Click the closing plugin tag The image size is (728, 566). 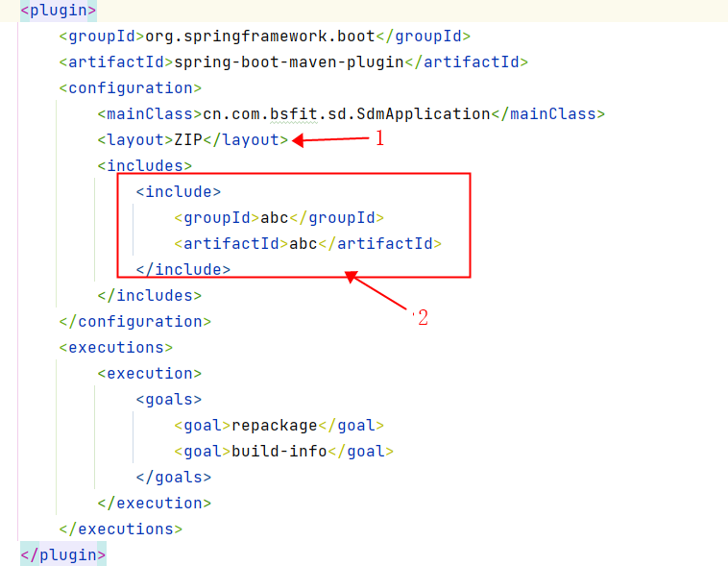[63, 554]
